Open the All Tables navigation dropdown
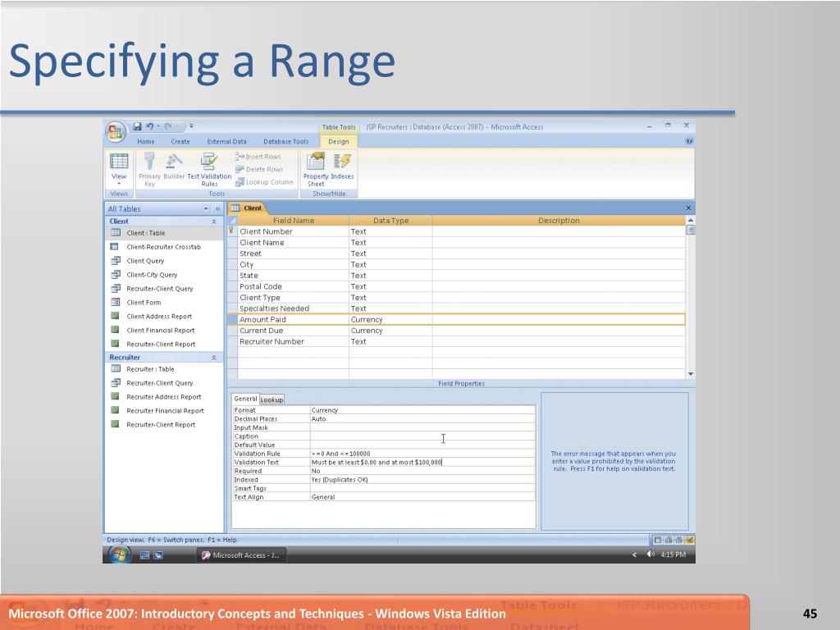 point(206,208)
